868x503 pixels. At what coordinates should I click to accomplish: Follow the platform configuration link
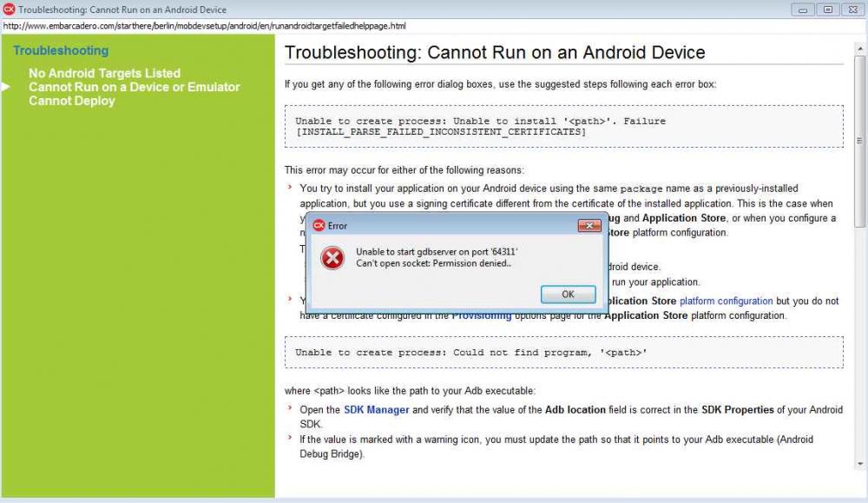[726, 301]
